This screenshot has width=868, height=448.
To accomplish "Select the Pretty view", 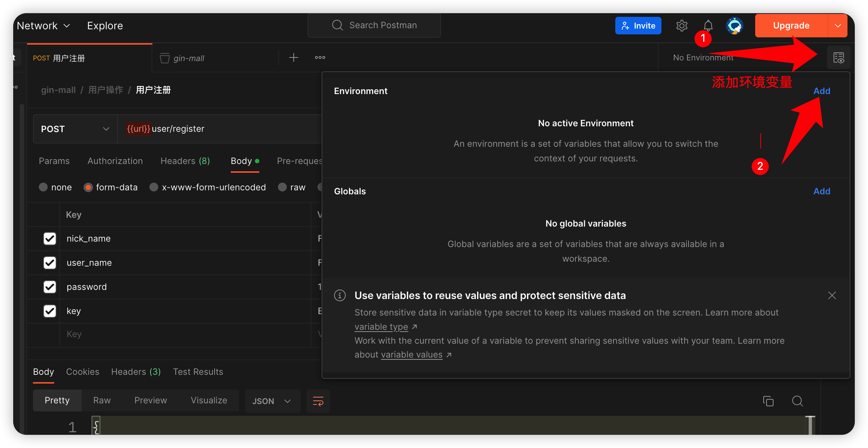I will [57, 400].
